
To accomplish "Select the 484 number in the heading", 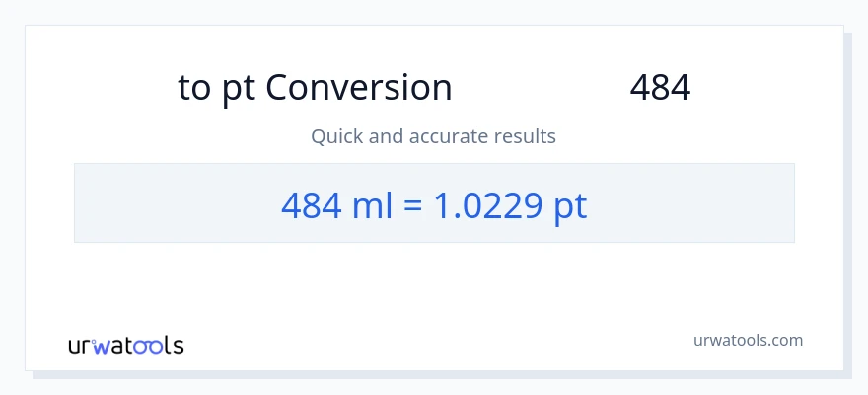I will point(660,88).
